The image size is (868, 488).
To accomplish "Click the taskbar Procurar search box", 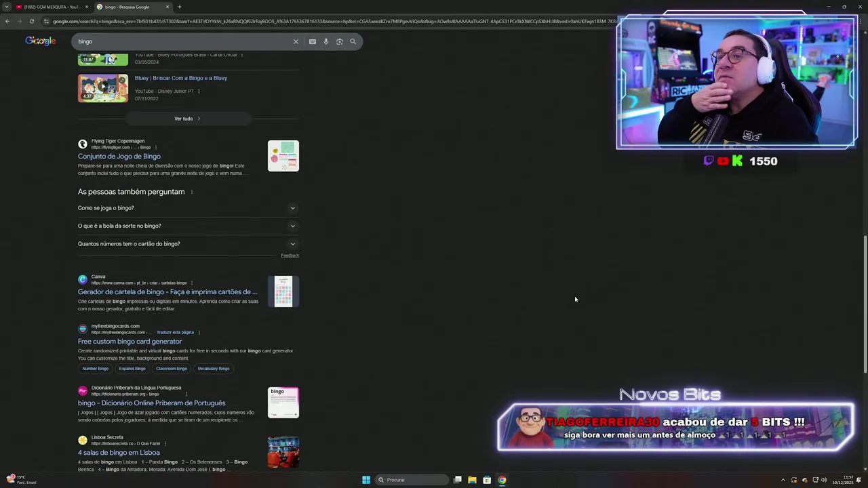I will (x=412, y=480).
